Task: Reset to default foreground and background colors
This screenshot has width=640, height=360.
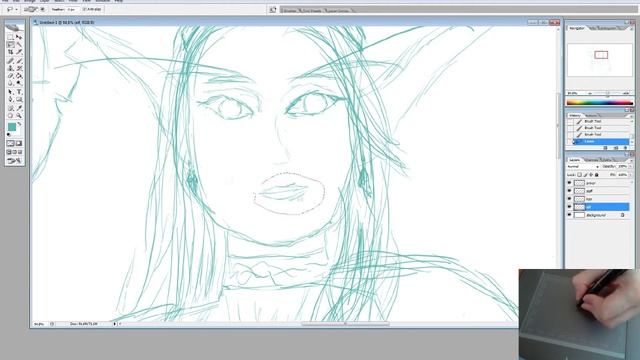Action: point(9,135)
